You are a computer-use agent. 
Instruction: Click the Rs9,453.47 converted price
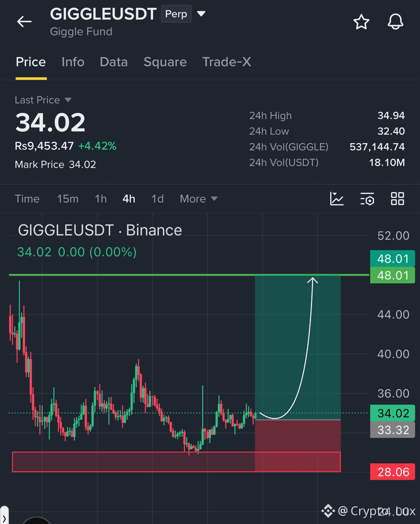point(44,146)
